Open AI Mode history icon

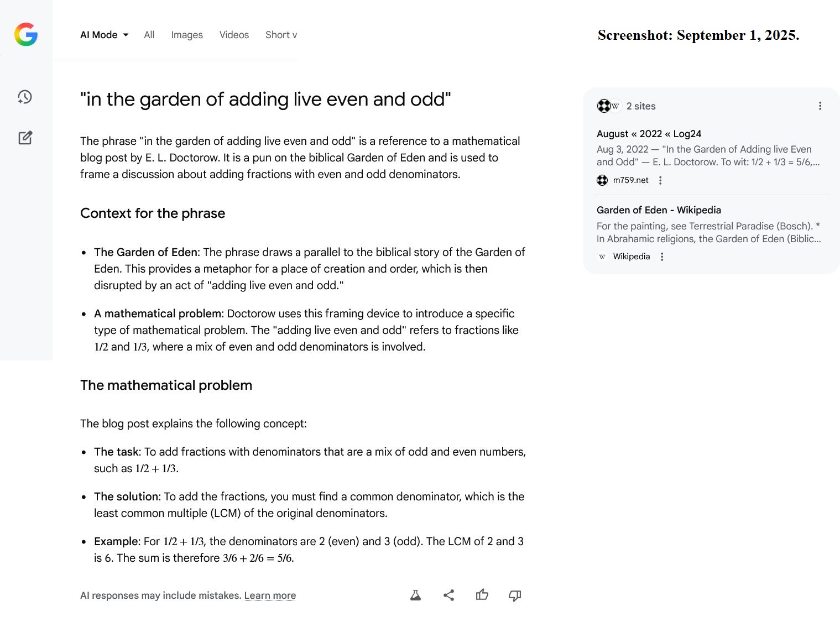[25, 97]
